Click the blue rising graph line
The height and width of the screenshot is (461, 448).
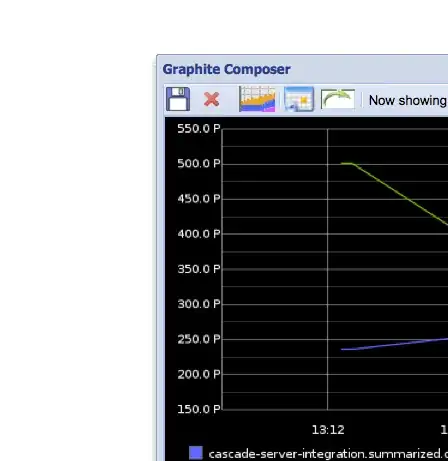395,344
